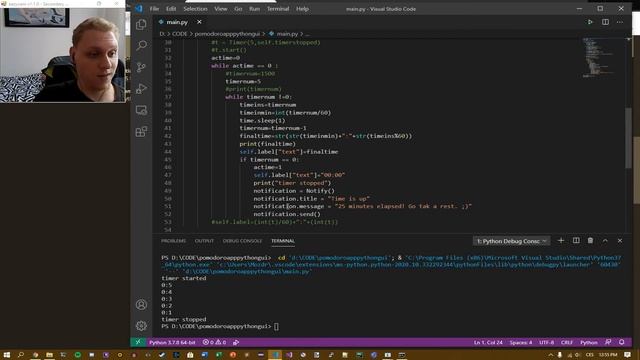Open the Action Center notification icon
This screenshot has width=640, height=360.
click(628, 355)
